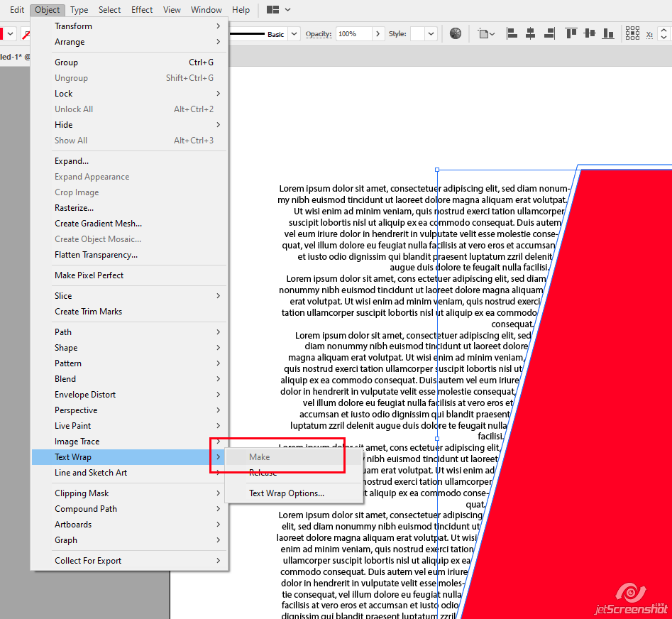Click the X coordinate stepper arrows

click(663, 34)
